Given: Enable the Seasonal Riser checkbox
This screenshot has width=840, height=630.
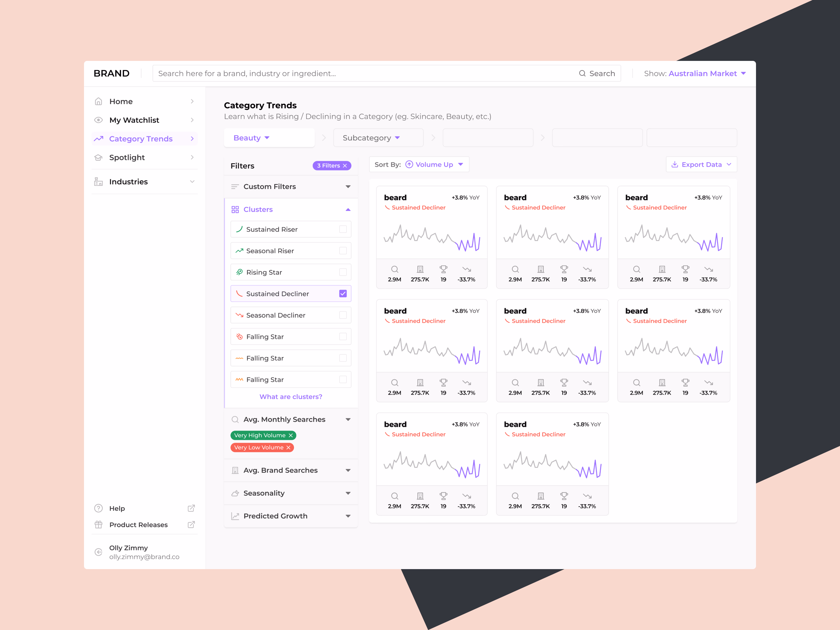Looking at the screenshot, I should 343,251.
